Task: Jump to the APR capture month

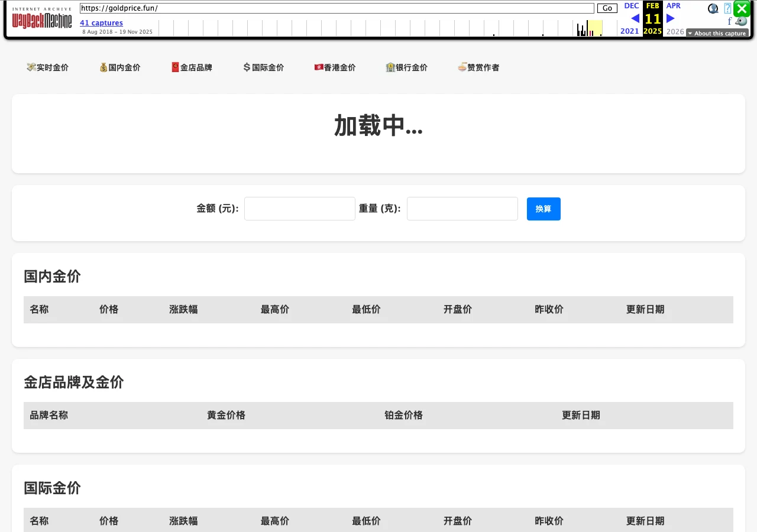Action: click(674, 6)
